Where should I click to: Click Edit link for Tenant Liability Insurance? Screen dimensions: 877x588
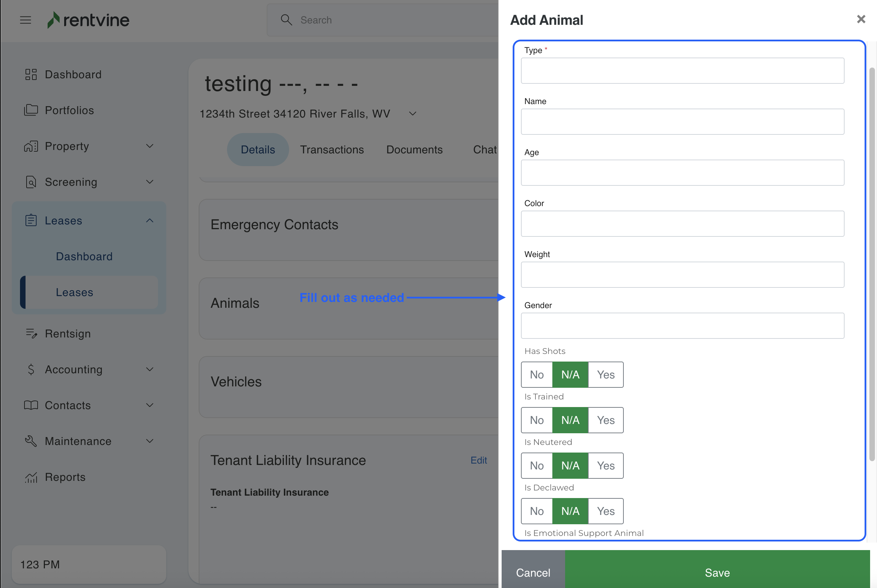[x=479, y=460]
